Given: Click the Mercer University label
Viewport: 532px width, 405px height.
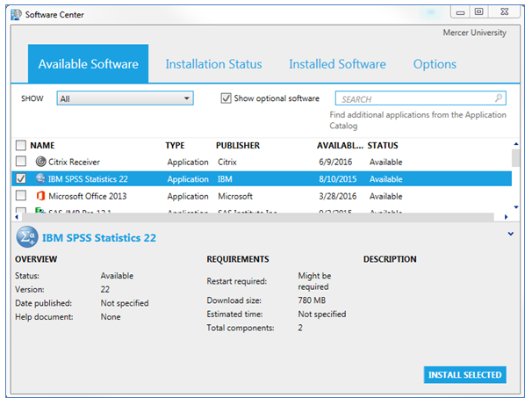Looking at the screenshot, I should [x=474, y=33].
